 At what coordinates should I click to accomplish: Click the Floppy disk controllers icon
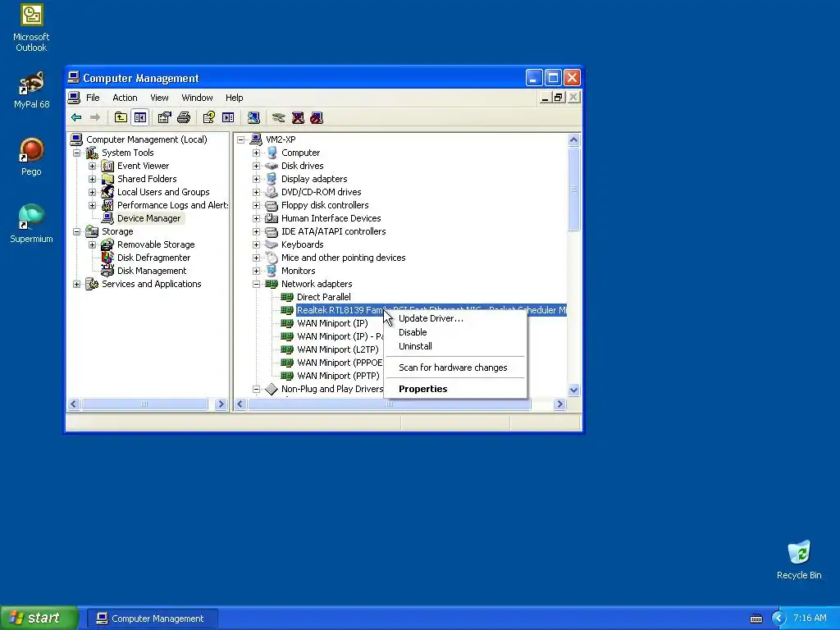[272, 205]
